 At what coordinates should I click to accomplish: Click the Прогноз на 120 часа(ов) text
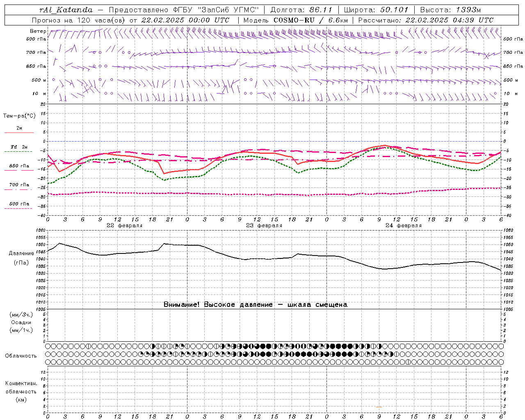click(80, 20)
